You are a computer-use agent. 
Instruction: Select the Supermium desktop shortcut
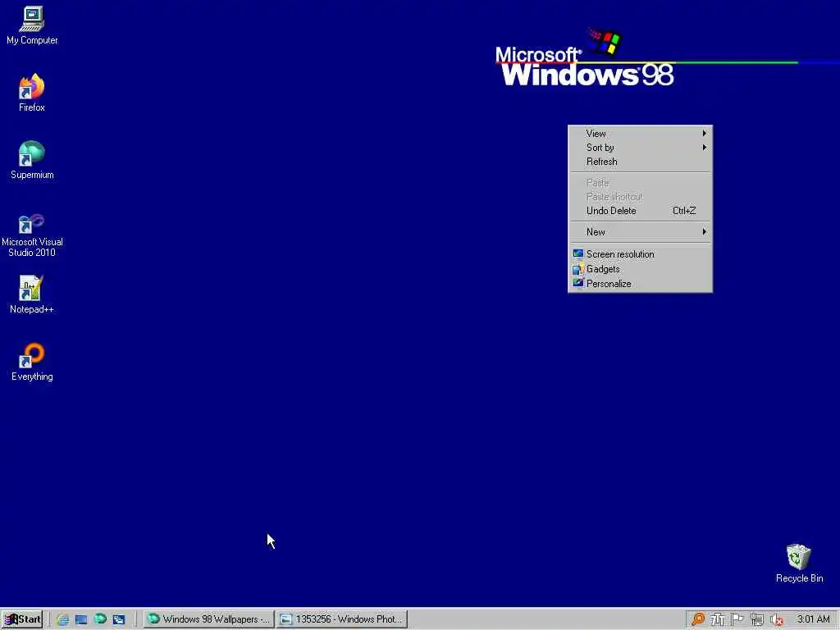pyautogui.click(x=32, y=160)
